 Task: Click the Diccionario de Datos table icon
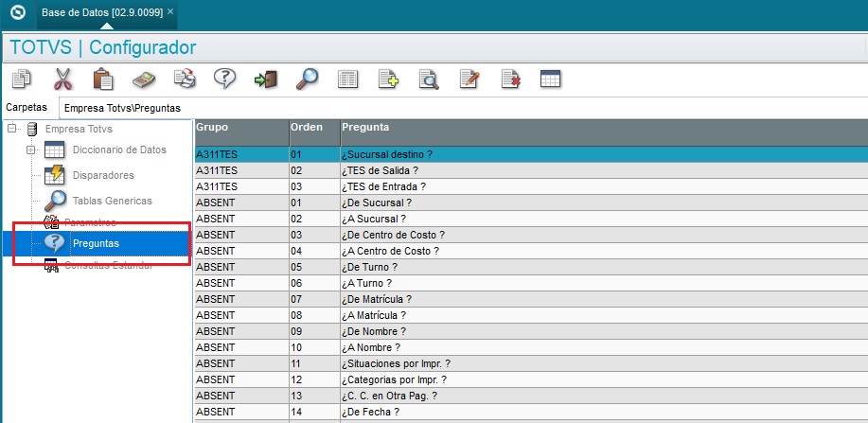pyautogui.click(x=54, y=150)
